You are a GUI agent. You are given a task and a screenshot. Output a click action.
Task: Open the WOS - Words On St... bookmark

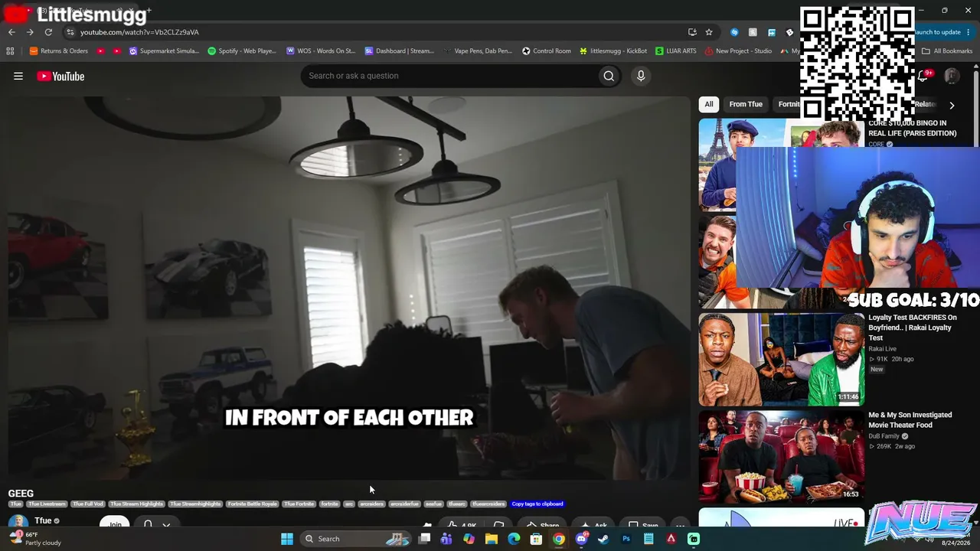point(321,51)
